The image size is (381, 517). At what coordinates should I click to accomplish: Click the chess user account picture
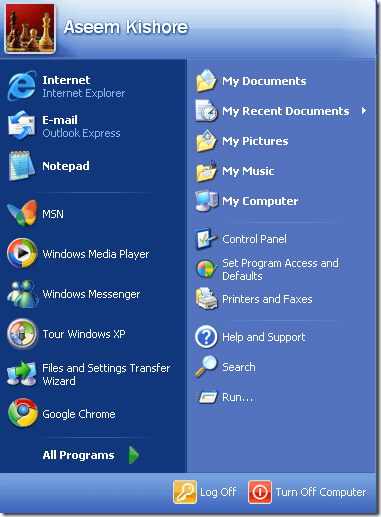pyautogui.click(x=30, y=27)
